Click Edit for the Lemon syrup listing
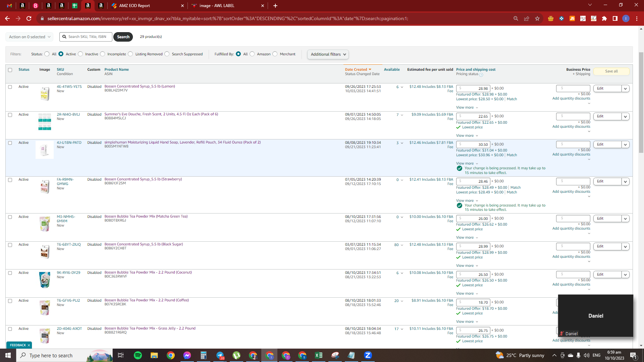 click(x=607, y=88)
